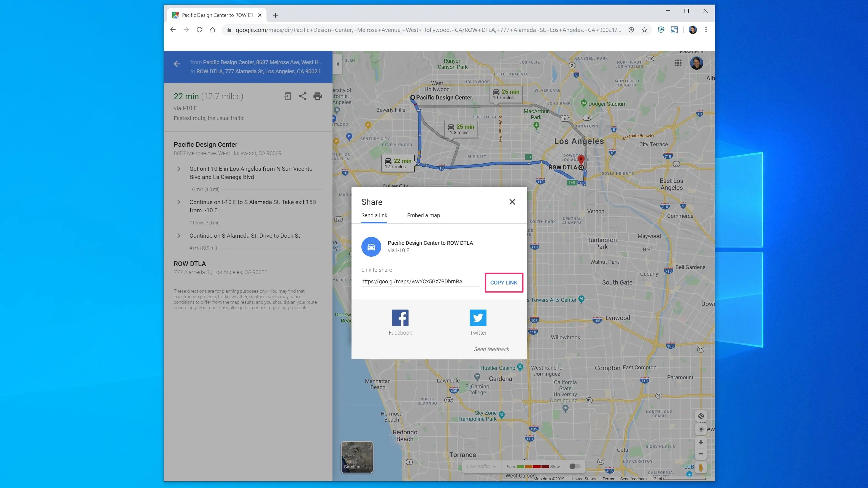Close the Share dialog
This screenshot has height=488, width=868.
pos(512,202)
